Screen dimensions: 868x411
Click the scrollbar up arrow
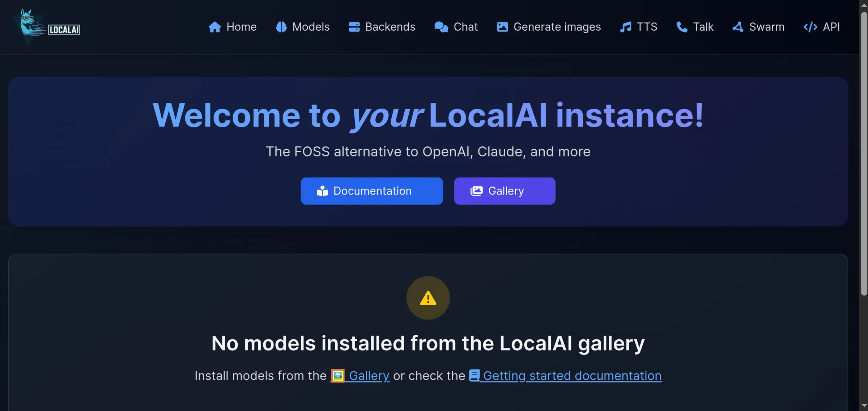(864, 5)
